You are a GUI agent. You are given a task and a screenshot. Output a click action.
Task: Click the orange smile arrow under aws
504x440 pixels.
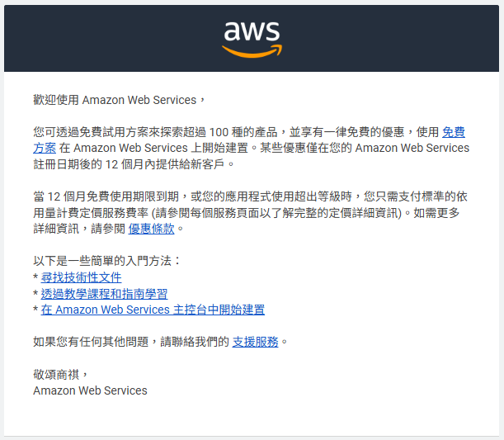click(252, 51)
